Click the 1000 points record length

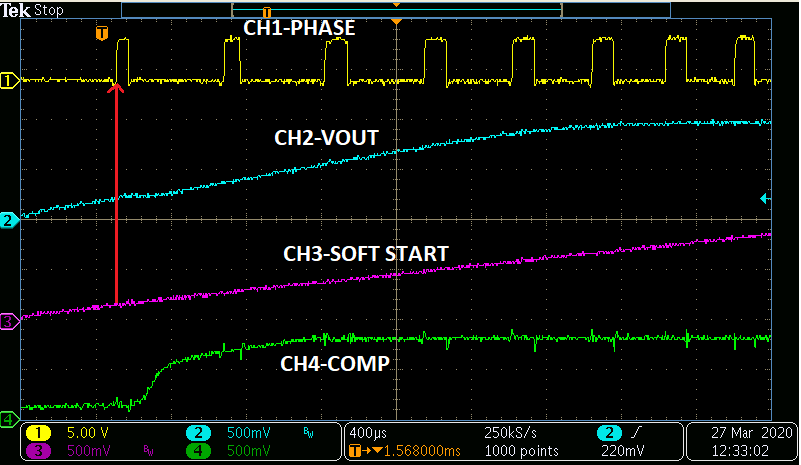(521, 451)
